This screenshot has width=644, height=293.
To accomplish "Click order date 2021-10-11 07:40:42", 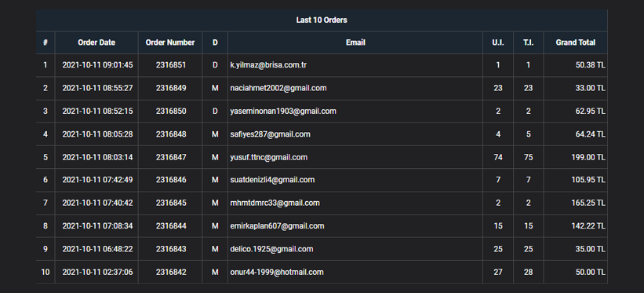I will pos(97,203).
